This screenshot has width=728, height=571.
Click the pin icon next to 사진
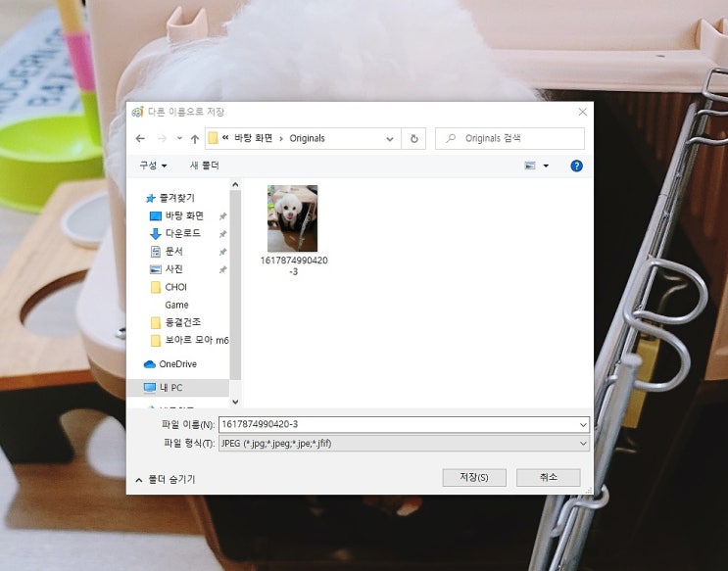(x=222, y=269)
